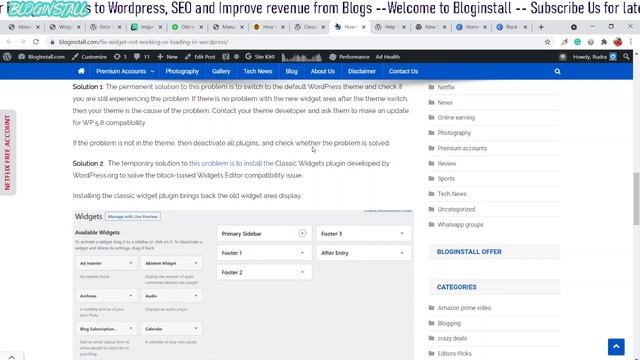The image size is (640, 360).
Task: Click Edit Post in the admin bar
Action: [200, 57]
